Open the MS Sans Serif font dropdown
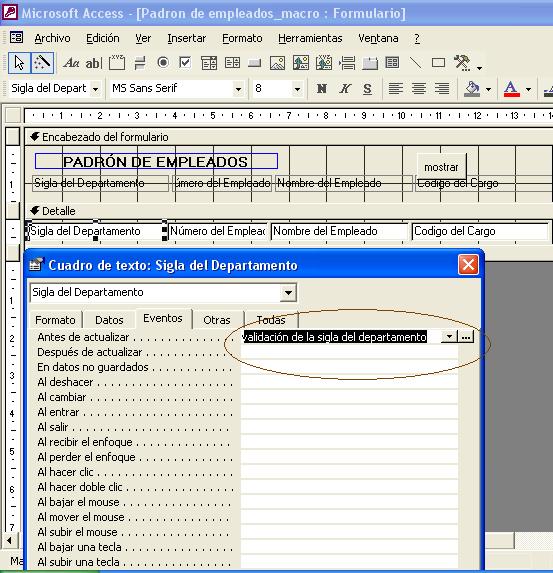 tap(238, 89)
